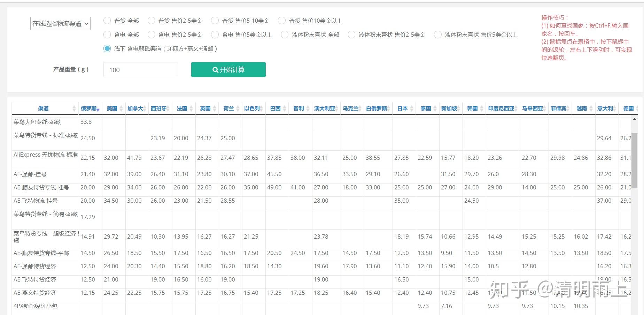The width and height of the screenshot is (644, 315).
Task: Click 41.79 in AliExpress 无忧物流 row
Action: coord(134,158)
